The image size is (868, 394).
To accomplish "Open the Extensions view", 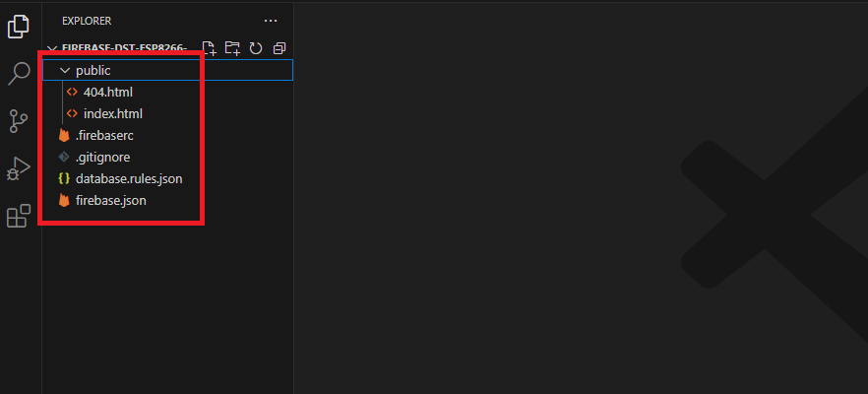I will click(18, 216).
